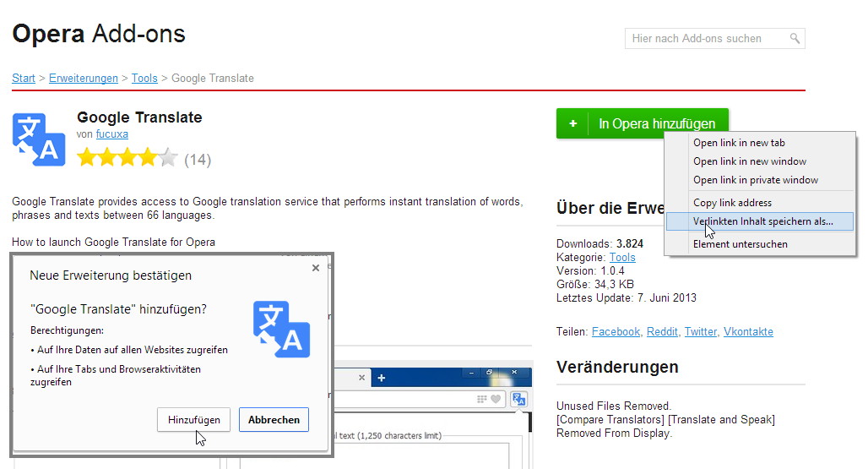The width and height of the screenshot is (868, 469).
Task: Click the speed dial grid icon in preview
Action: pos(481,399)
